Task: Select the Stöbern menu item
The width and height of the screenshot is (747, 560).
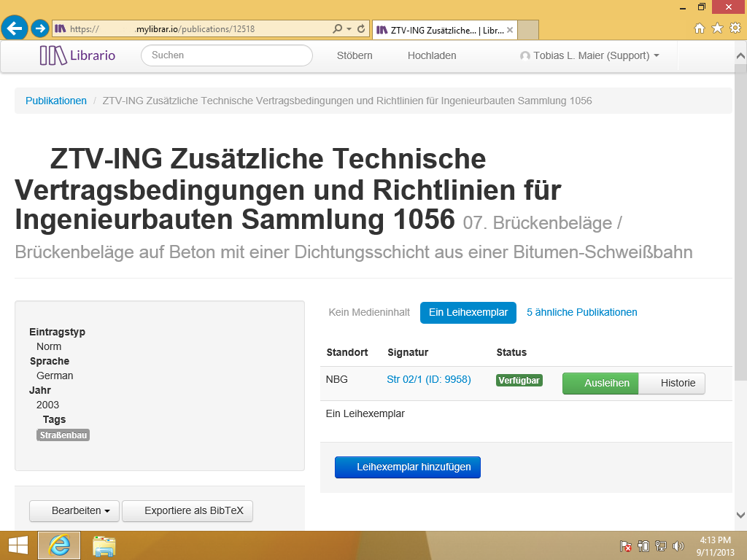Action: click(355, 55)
